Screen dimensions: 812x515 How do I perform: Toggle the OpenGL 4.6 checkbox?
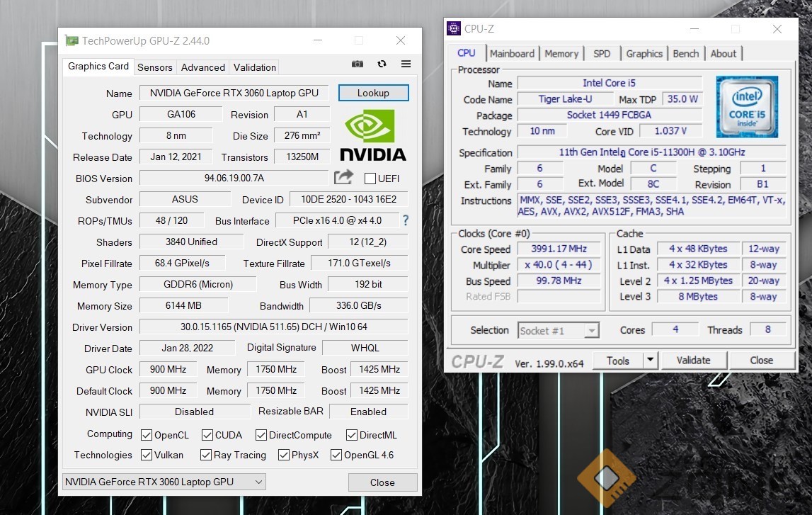click(x=336, y=455)
